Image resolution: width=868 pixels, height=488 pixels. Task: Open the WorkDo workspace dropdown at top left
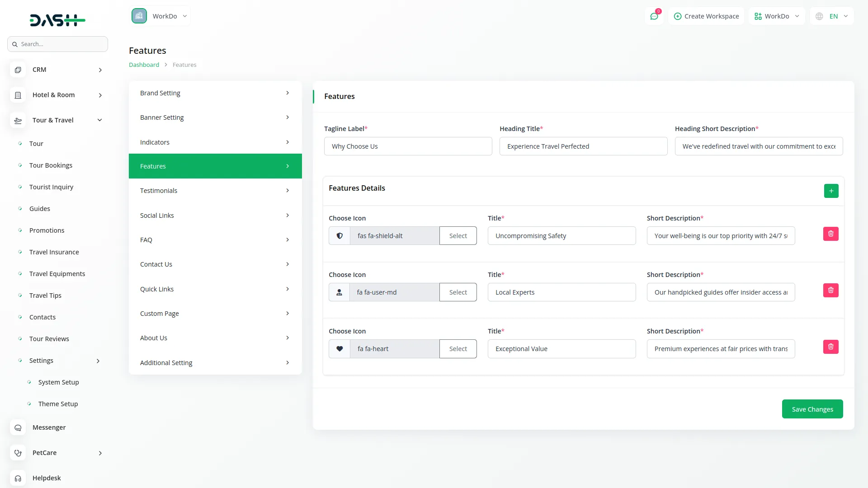click(x=160, y=16)
